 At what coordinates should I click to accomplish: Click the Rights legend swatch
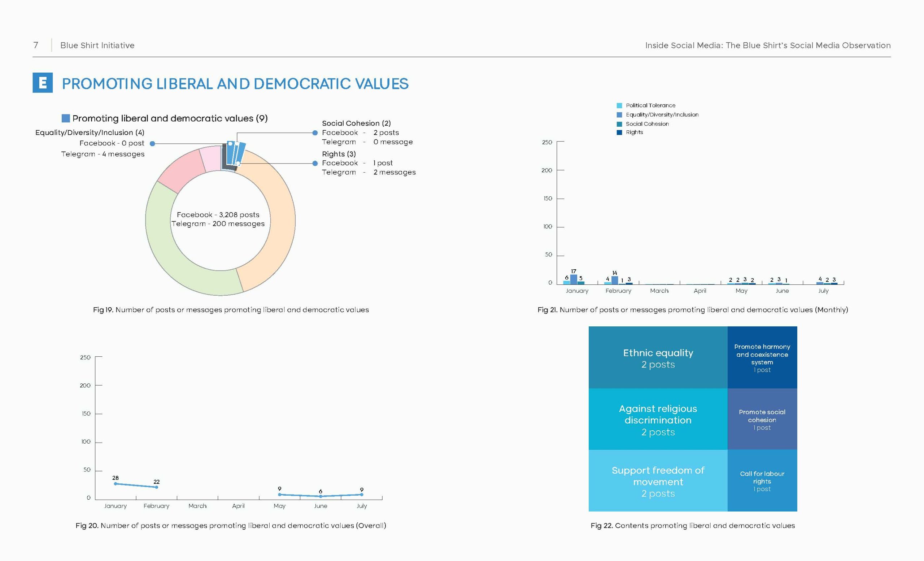(619, 132)
